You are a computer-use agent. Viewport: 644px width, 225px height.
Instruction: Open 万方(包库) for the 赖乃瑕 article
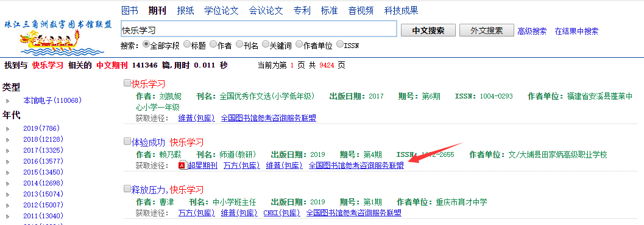pyautogui.click(x=242, y=165)
